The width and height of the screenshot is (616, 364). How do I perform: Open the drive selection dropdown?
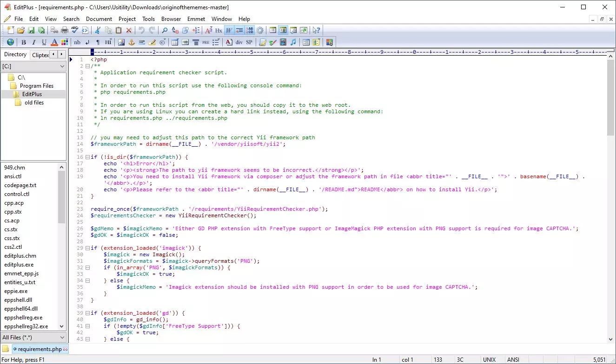[33, 66]
